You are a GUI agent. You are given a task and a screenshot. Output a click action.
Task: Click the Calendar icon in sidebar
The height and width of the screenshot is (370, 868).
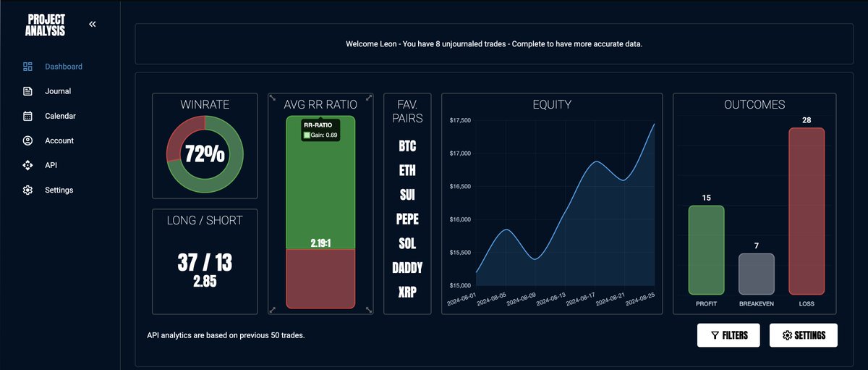28,116
